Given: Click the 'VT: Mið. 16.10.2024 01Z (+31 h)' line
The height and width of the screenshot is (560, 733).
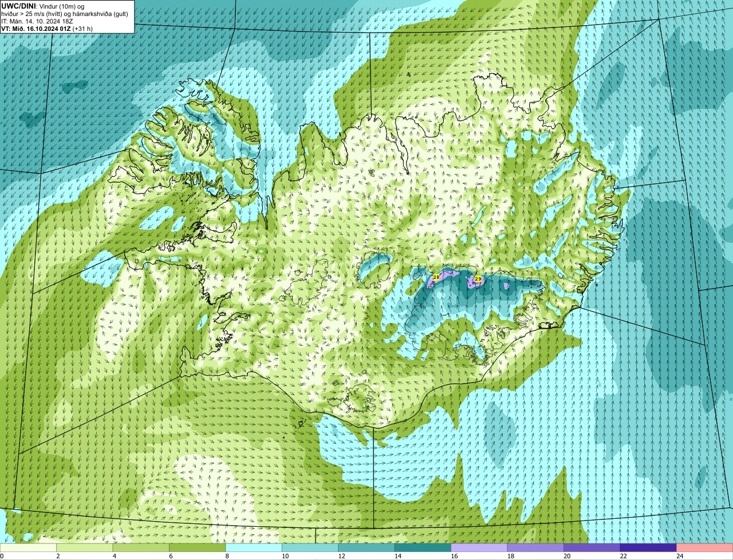Looking at the screenshot, I should tap(47, 28).
